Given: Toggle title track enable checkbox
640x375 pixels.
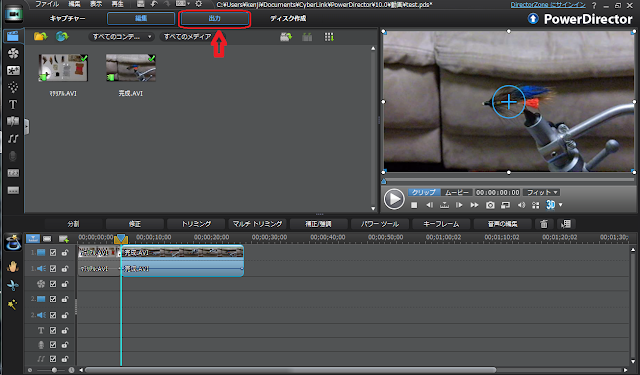Looking at the screenshot, I should click(x=53, y=331).
